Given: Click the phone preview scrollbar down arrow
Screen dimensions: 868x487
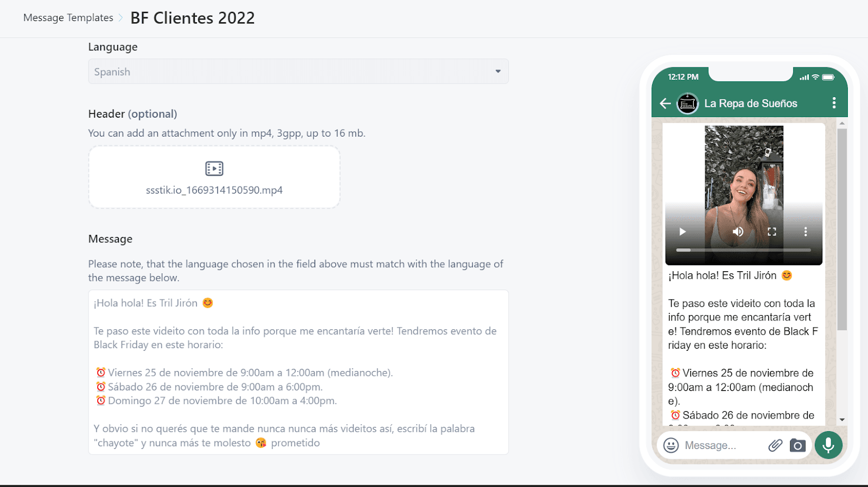Looking at the screenshot, I should pos(842,419).
